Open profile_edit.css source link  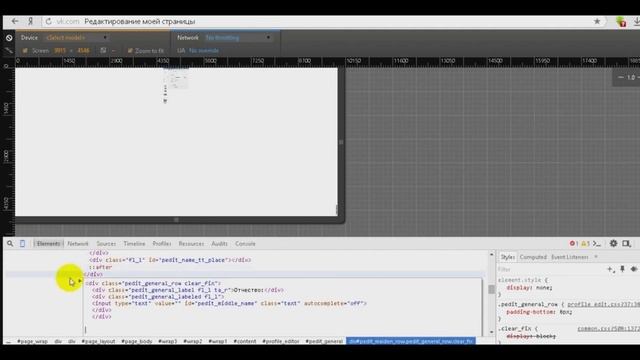tap(603, 304)
